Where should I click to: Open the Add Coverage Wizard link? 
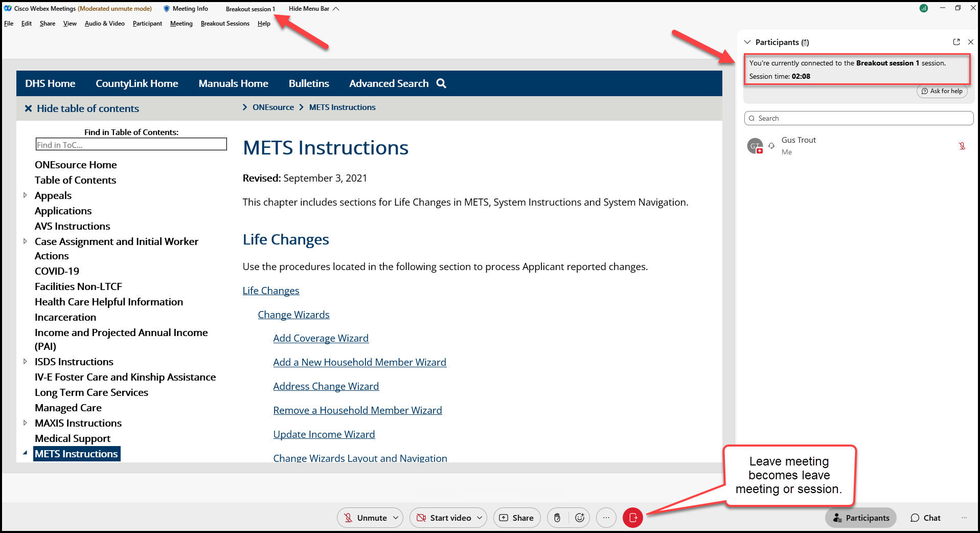(321, 338)
